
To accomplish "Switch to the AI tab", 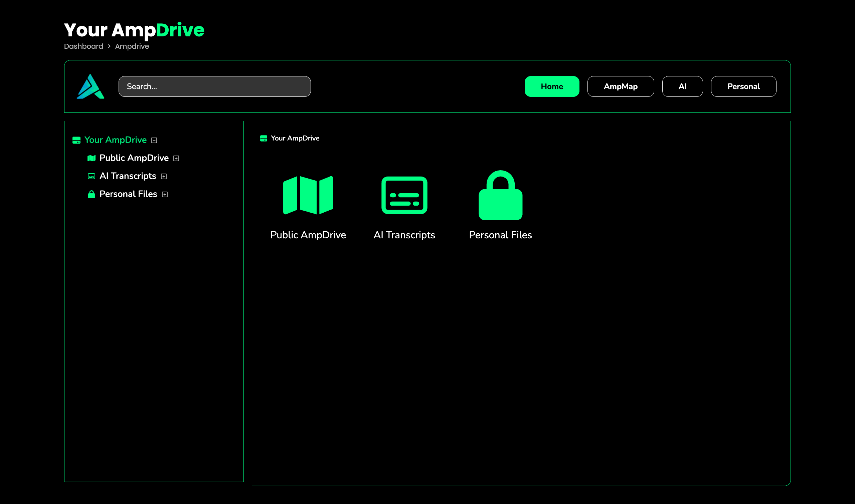I will click(x=682, y=86).
